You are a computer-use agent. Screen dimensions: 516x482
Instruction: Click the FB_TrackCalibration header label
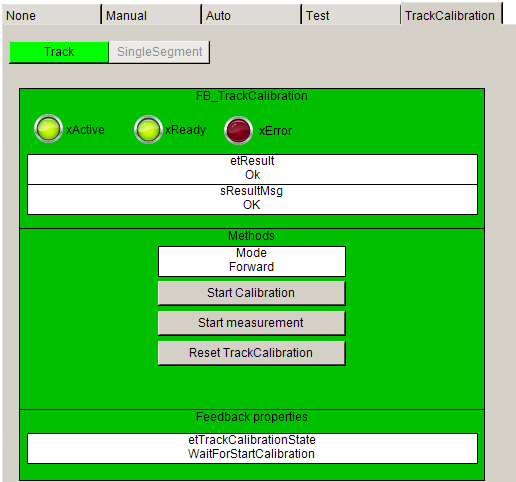(x=252, y=96)
